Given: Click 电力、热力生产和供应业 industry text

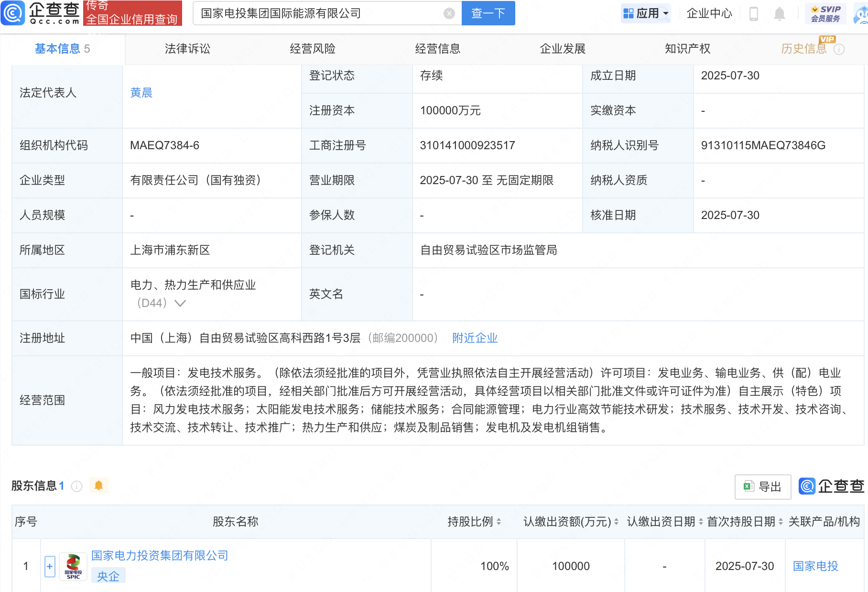Looking at the screenshot, I should [x=193, y=285].
